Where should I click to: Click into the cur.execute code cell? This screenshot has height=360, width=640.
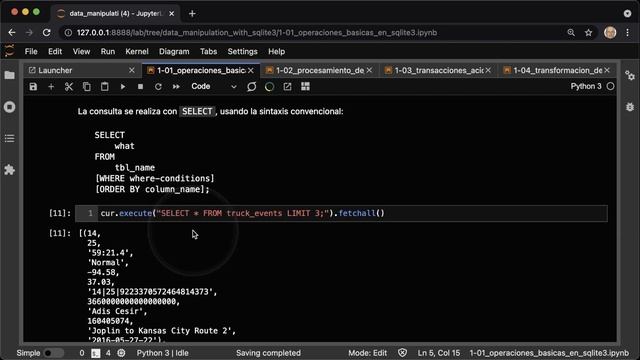(341, 213)
